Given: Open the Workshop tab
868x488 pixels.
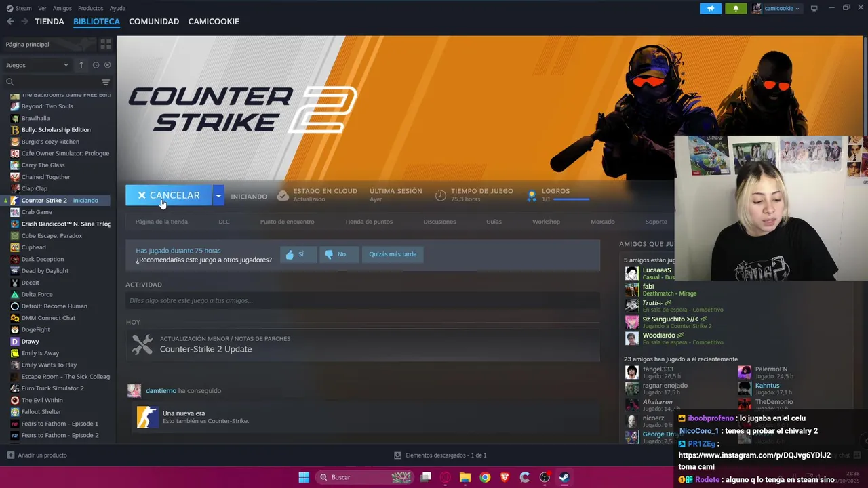Looking at the screenshot, I should click(546, 222).
